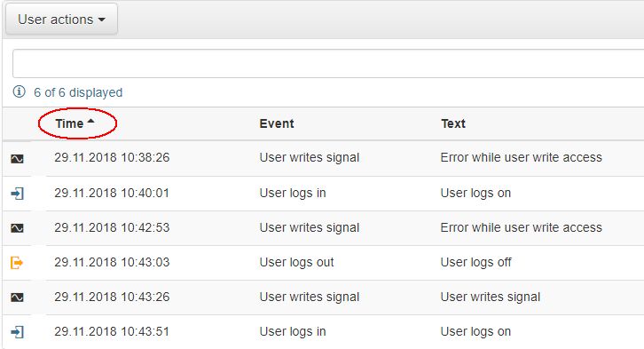Click 'User writes signal' event at 10:42:53
The height and width of the screenshot is (349, 644).
(310, 227)
